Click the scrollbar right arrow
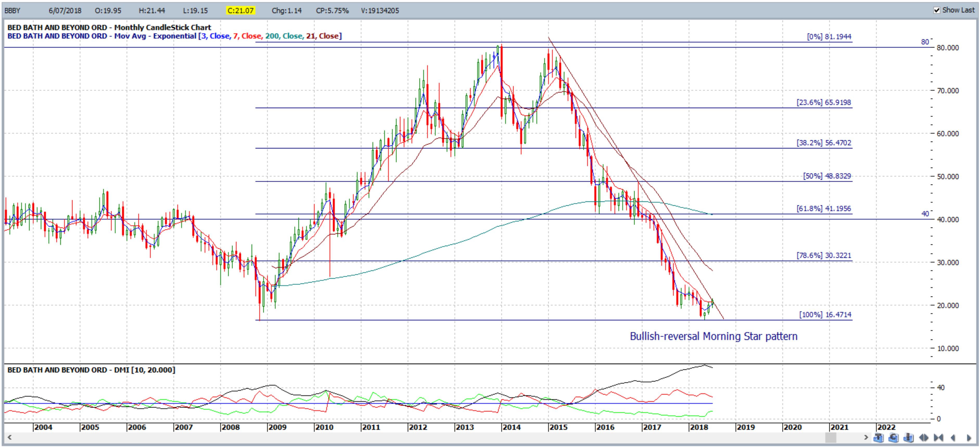 [x=866, y=437]
